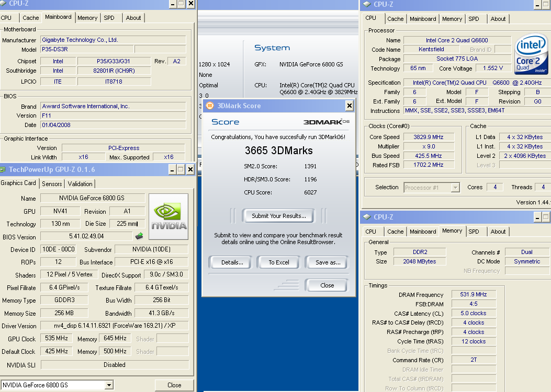
Task: Click the 3665 3DMarks score text
Action: click(x=279, y=151)
